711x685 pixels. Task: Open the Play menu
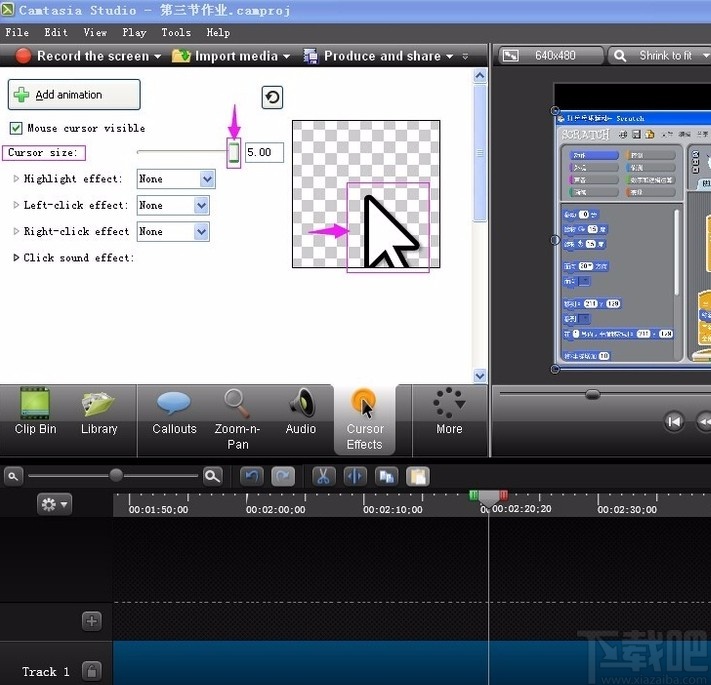[x=134, y=32]
